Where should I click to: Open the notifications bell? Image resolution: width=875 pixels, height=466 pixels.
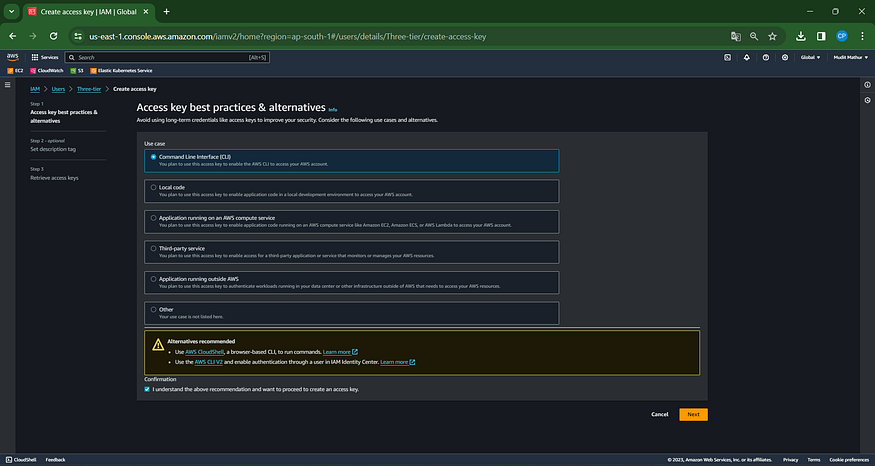click(747, 57)
